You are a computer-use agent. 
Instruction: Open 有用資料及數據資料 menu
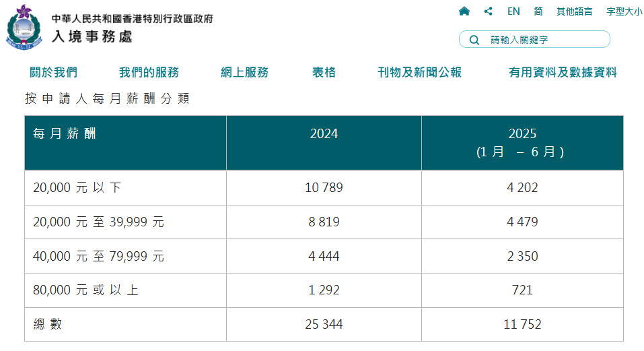click(x=563, y=73)
